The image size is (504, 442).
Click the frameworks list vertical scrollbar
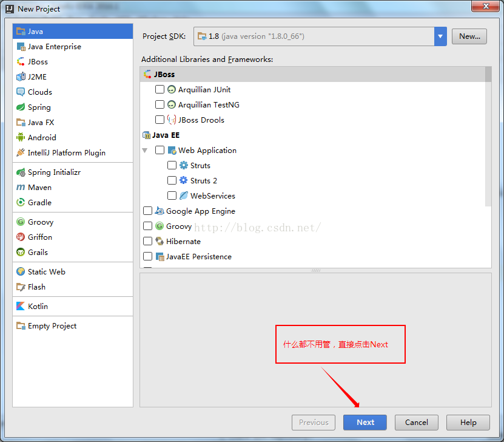(488, 137)
